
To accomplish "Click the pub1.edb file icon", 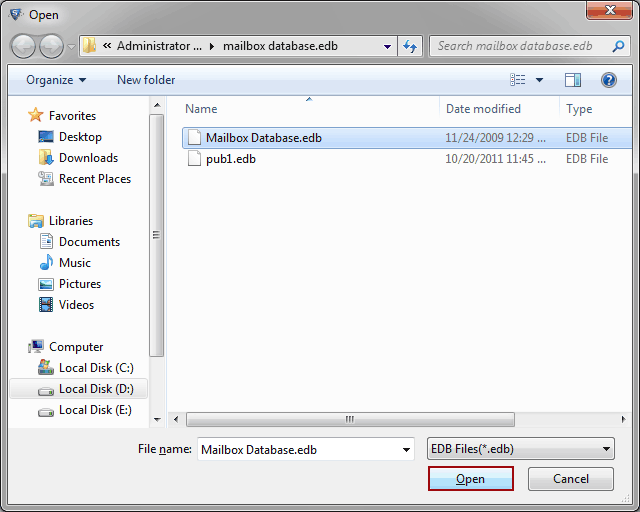I will pos(194,158).
